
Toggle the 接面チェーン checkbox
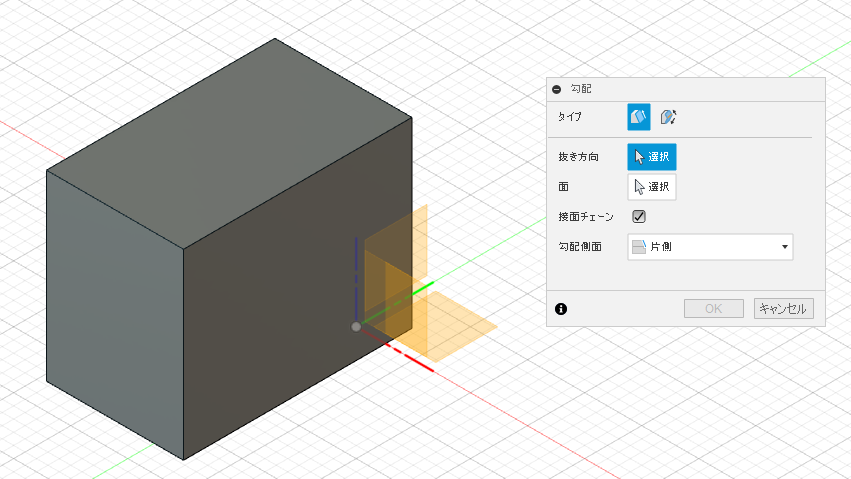click(639, 216)
